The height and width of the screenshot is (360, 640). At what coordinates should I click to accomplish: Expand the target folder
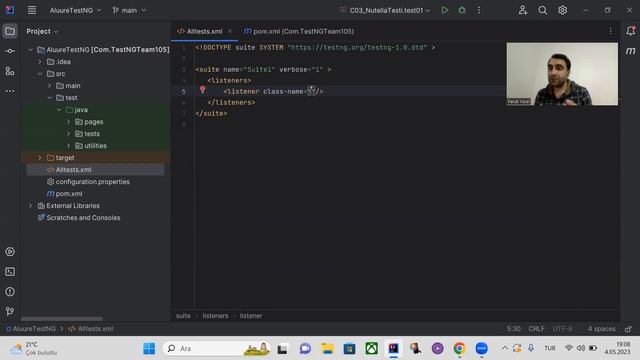pyautogui.click(x=40, y=158)
